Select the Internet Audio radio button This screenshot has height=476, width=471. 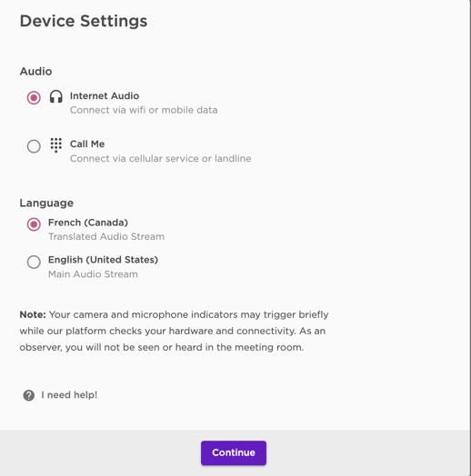[34, 98]
